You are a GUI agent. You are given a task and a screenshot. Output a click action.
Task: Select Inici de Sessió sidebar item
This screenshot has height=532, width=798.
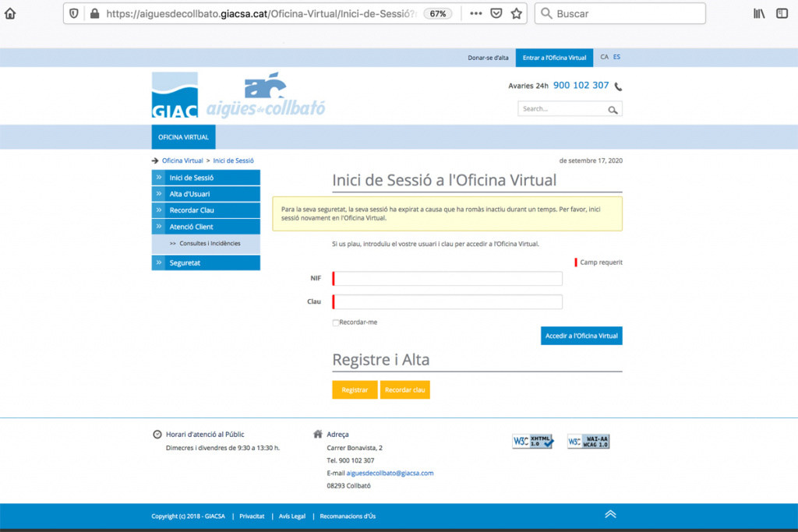(206, 178)
